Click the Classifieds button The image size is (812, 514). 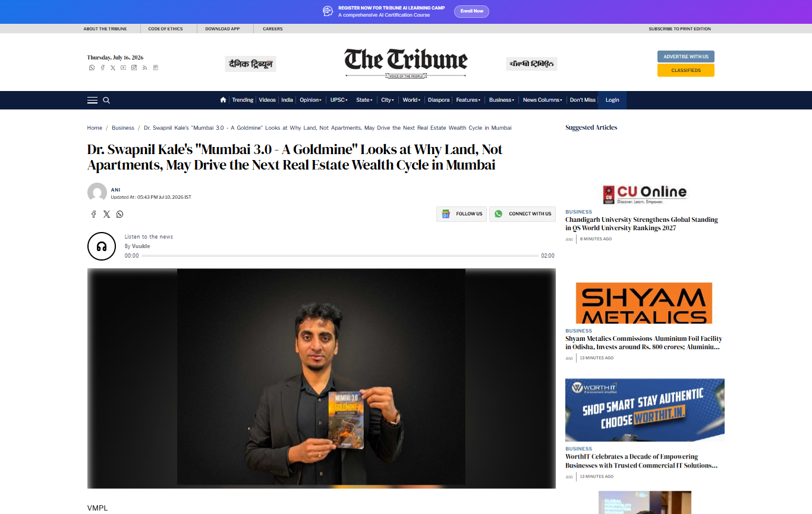click(686, 70)
